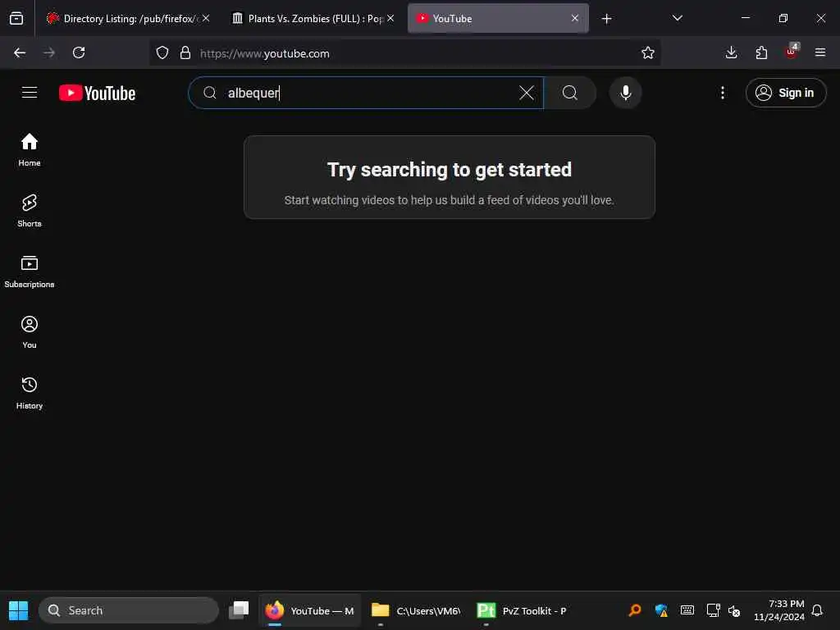Reload the current page
The width and height of the screenshot is (840, 630).
(x=79, y=52)
